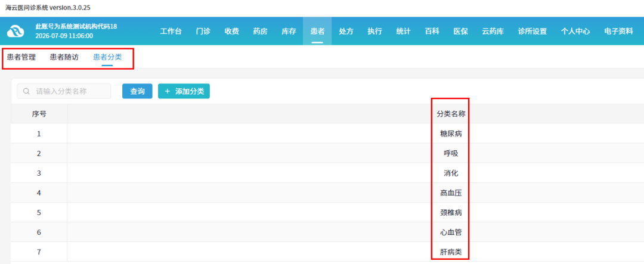Switch to 患者管理 tab
644x264 pixels.
pyautogui.click(x=21, y=57)
